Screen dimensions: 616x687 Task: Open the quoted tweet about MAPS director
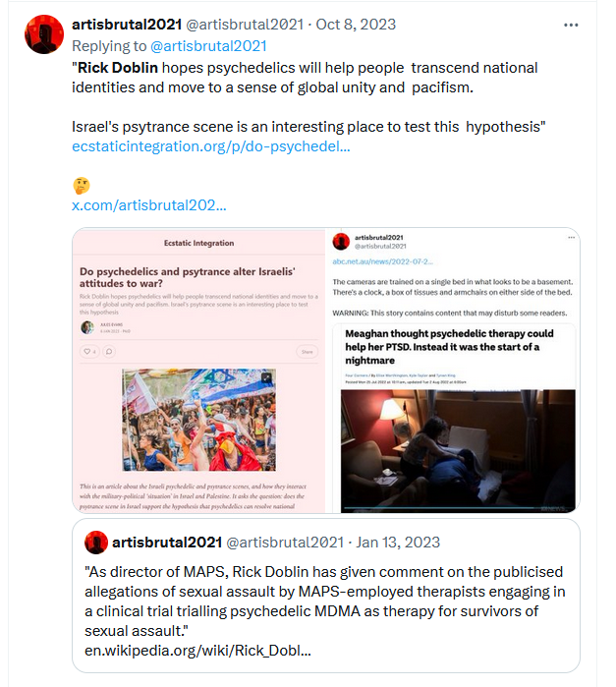(x=326, y=596)
